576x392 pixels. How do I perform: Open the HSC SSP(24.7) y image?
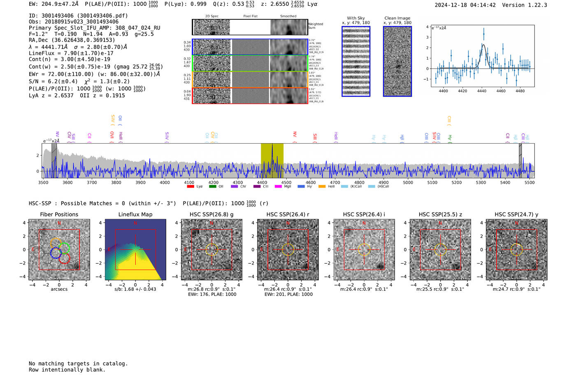point(517,250)
